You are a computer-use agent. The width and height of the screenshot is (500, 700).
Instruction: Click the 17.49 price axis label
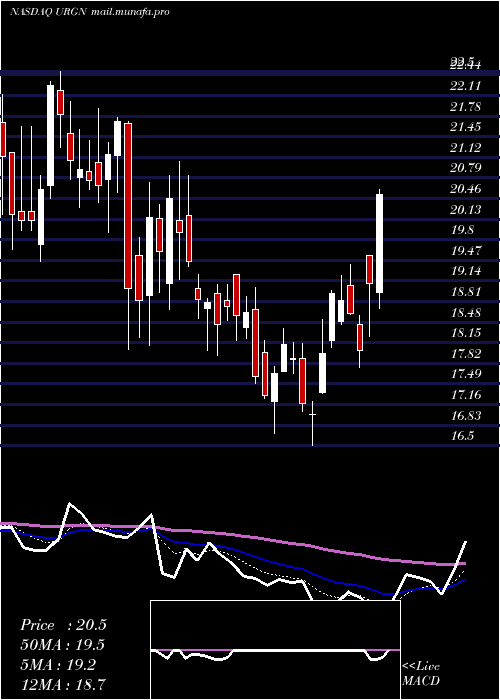point(466,374)
